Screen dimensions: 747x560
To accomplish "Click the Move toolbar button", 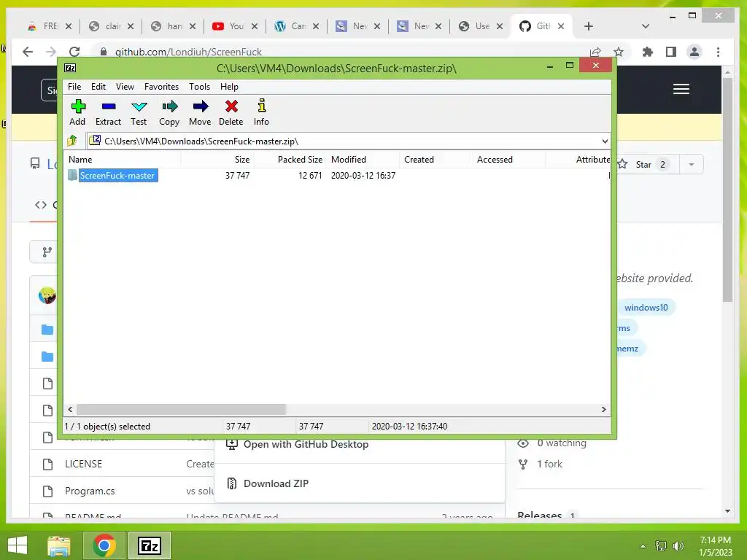I will [200, 112].
